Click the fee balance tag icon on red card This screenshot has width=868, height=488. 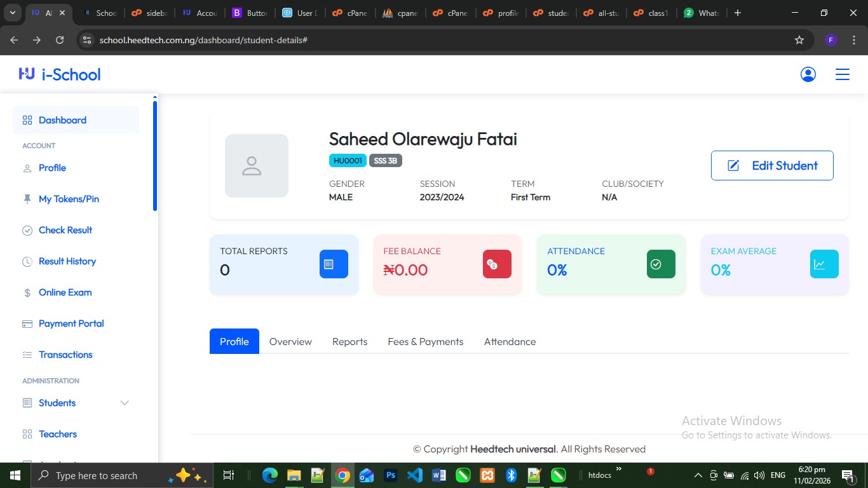coord(496,264)
